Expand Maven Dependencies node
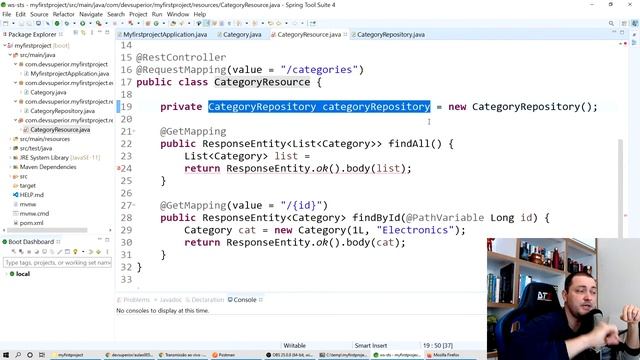Image resolution: width=640 pixels, height=360 pixels. pyautogui.click(x=10, y=167)
